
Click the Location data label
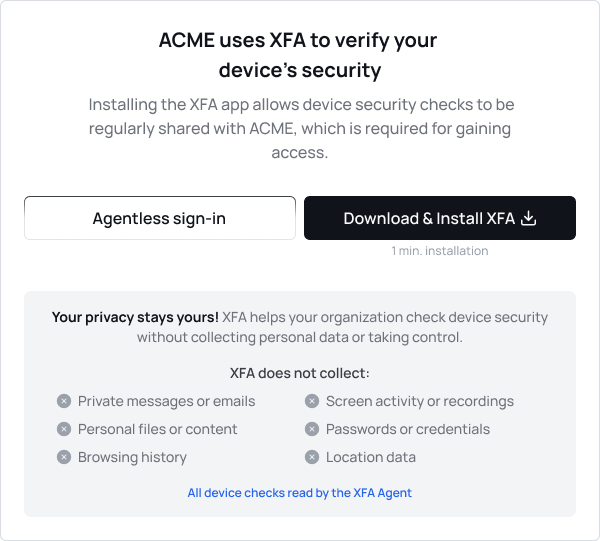point(370,457)
